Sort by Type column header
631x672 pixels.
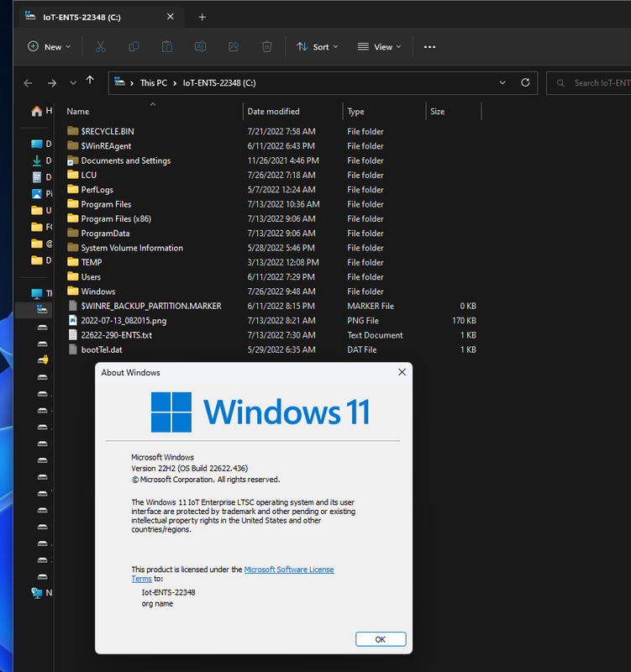(x=355, y=112)
